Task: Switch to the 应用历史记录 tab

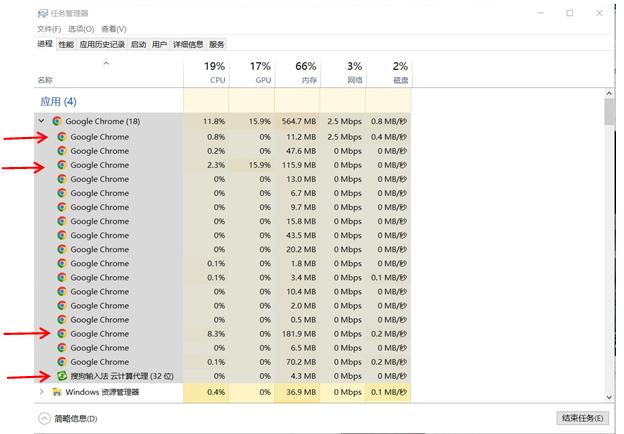Action: click(x=102, y=45)
